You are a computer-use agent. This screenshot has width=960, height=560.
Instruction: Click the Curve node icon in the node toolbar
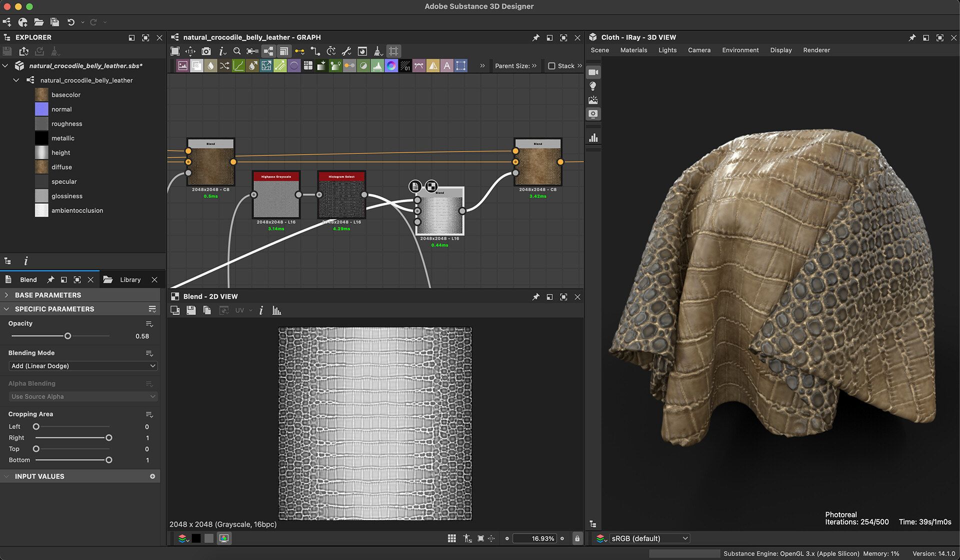[x=238, y=65]
